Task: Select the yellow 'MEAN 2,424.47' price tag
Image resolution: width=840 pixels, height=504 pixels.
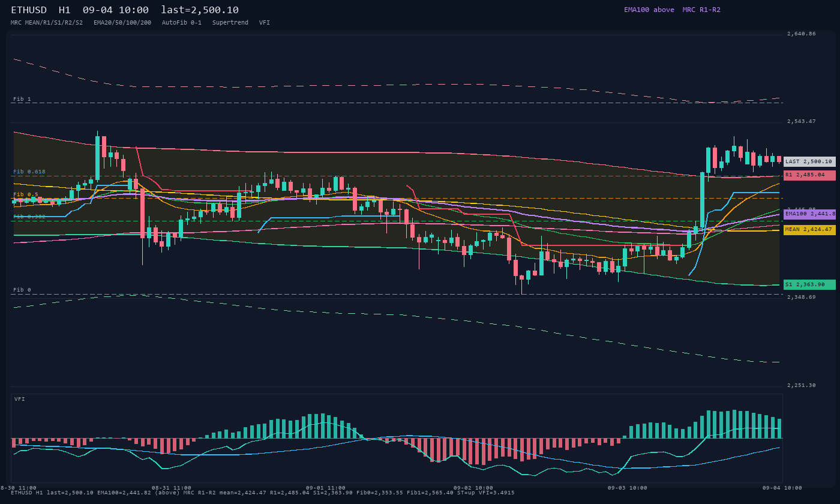Action: click(x=809, y=230)
